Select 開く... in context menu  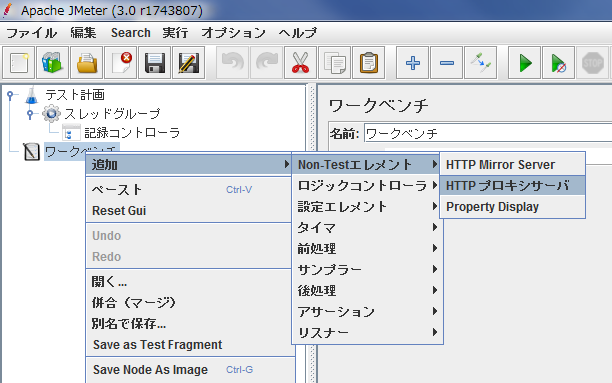point(189,281)
